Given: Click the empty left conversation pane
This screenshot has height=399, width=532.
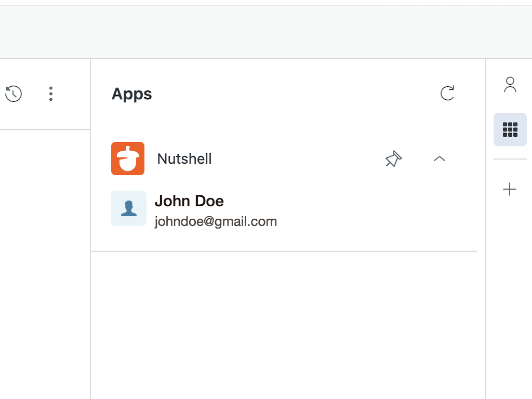Looking at the screenshot, I should point(45,260).
